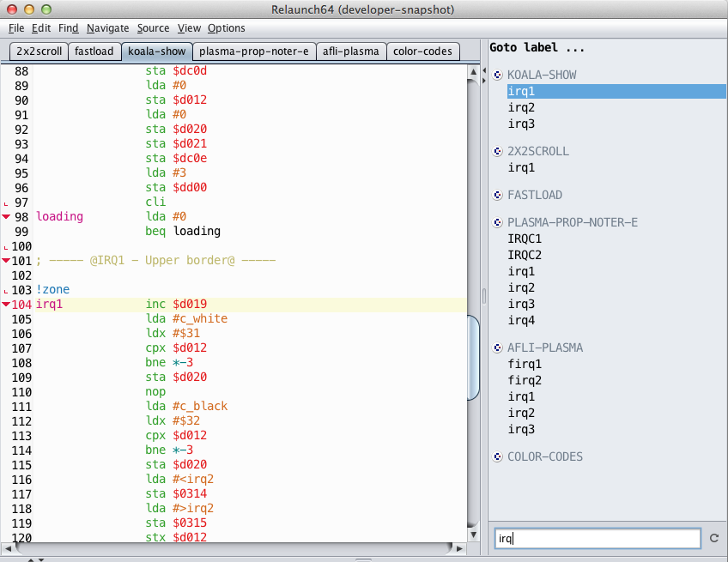This screenshot has height=562, width=728.
Task: Open the Navigate menu
Action: tap(108, 28)
